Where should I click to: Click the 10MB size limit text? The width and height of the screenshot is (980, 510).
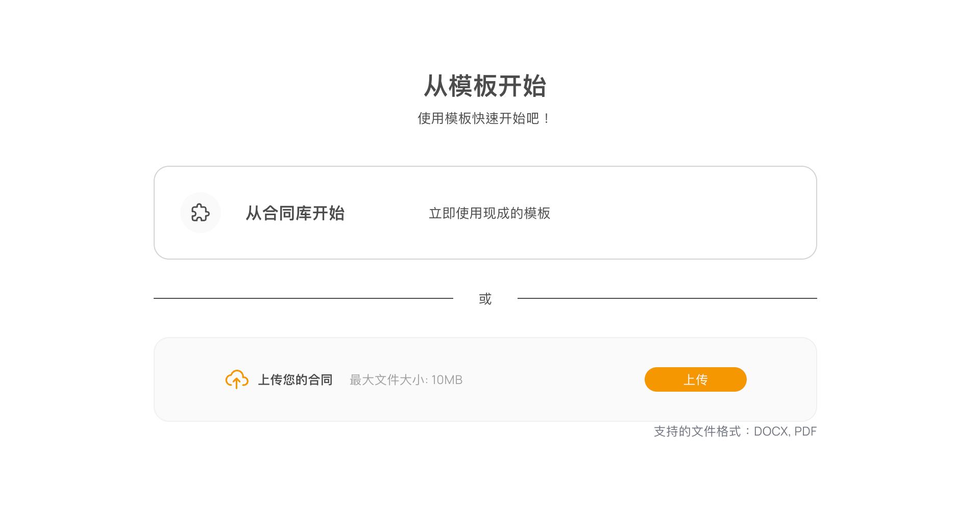pyautogui.click(x=447, y=380)
